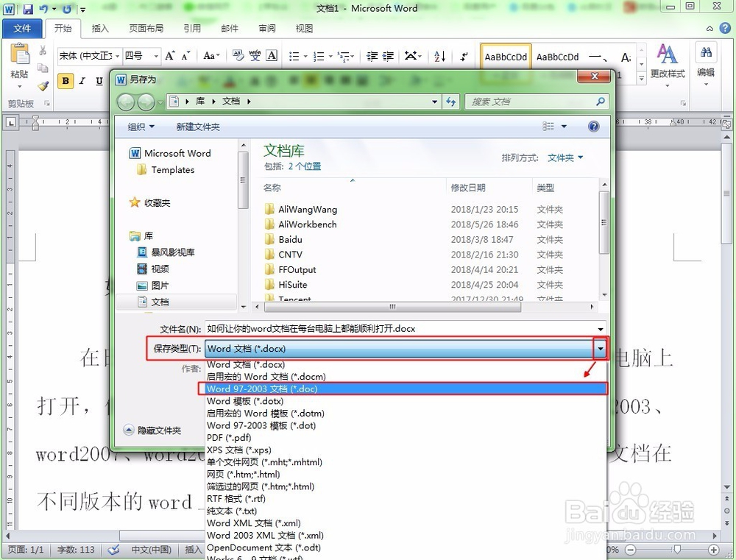736x560 pixels.
Task: Click the help icon in the Save As dialog
Action: (x=593, y=127)
